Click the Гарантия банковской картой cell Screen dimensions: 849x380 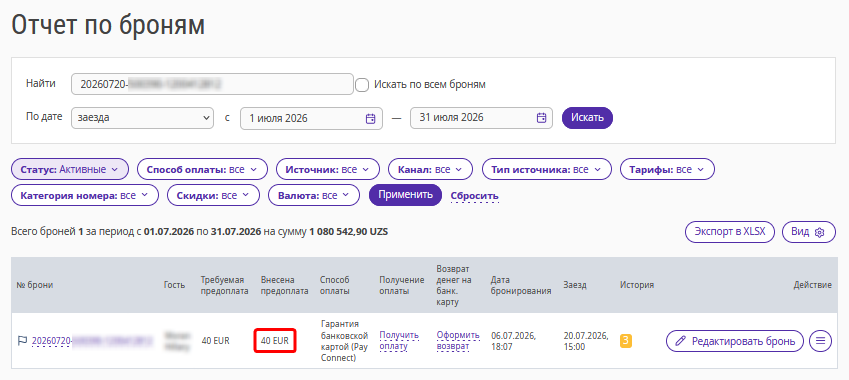coord(344,340)
